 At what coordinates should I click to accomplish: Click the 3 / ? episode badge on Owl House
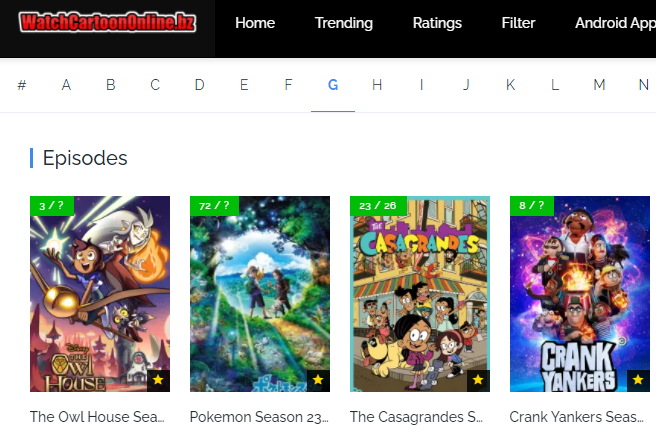(x=52, y=206)
